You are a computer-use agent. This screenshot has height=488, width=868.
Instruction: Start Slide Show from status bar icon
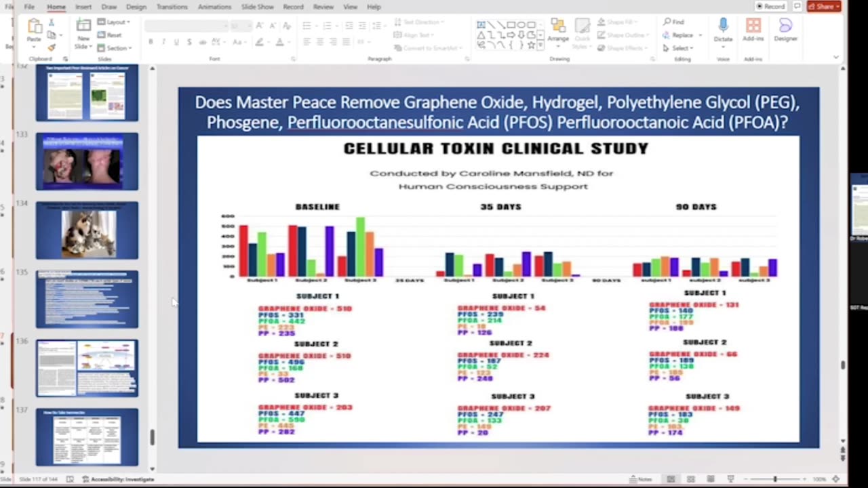pos(730,479)
